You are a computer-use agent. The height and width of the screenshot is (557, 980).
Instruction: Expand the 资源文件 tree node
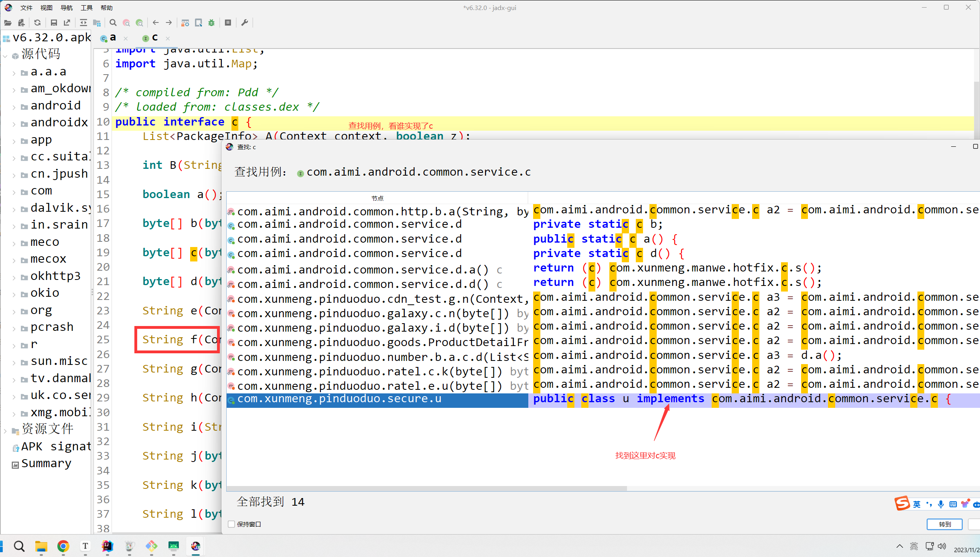pos(5,431)
